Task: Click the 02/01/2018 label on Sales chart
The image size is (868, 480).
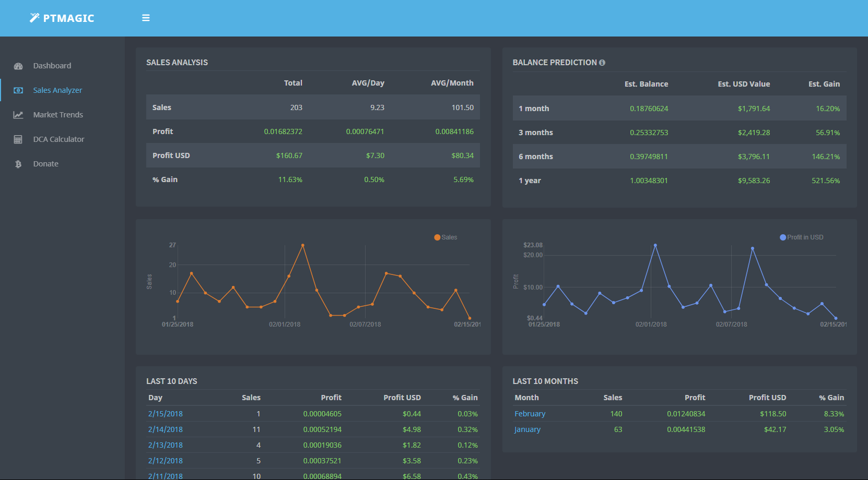Action: (x=285, y=325)
